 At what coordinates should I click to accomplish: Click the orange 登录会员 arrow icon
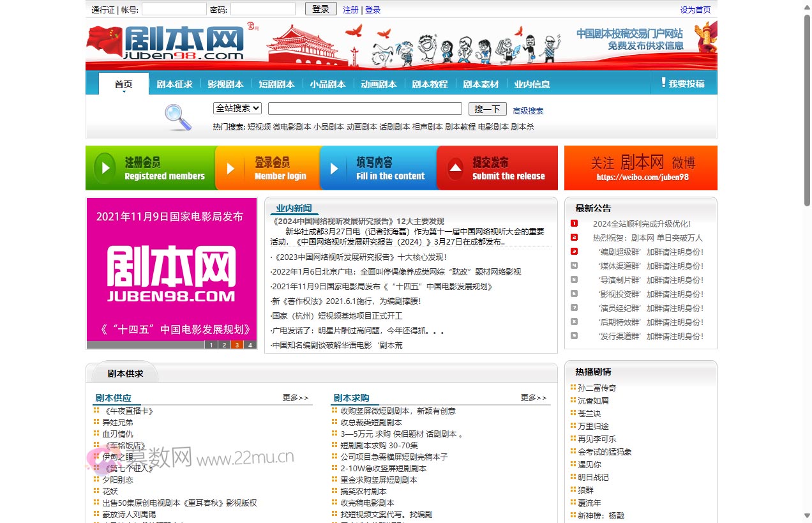point(230,169)
